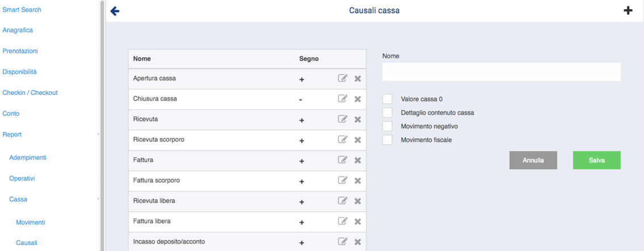This screenshot has height=251, width=644.
Task: Check the Movimento negativo option
Action: coord(387,126)
